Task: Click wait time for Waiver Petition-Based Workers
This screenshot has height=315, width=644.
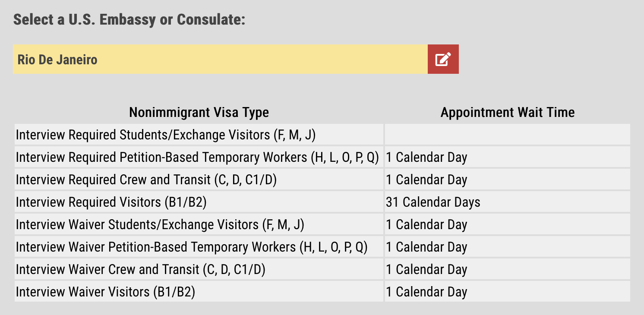Action: [x=426, y=247]
